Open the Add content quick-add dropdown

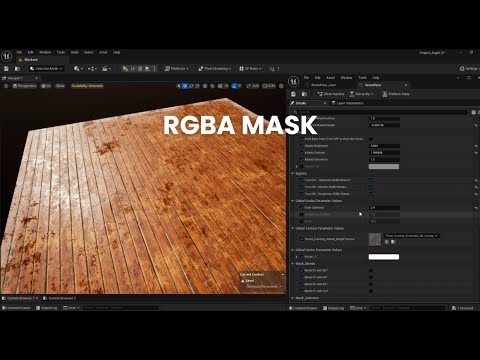78,69
